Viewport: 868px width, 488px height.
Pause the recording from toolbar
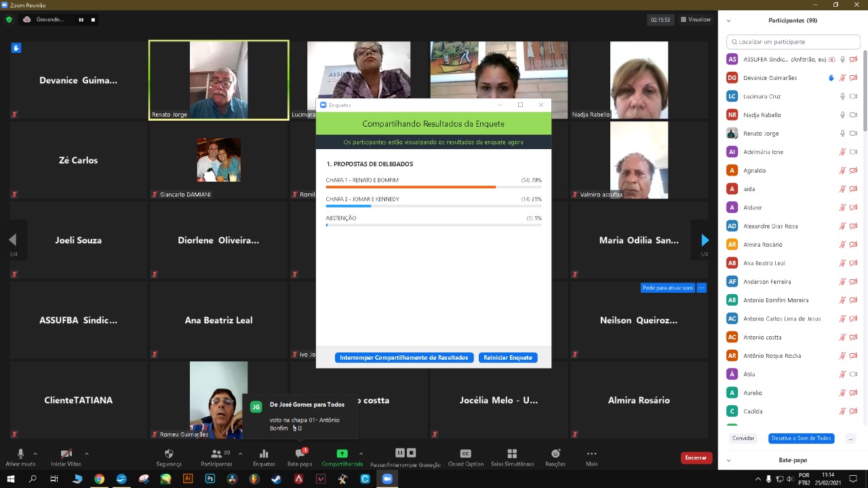click(399, 453)
